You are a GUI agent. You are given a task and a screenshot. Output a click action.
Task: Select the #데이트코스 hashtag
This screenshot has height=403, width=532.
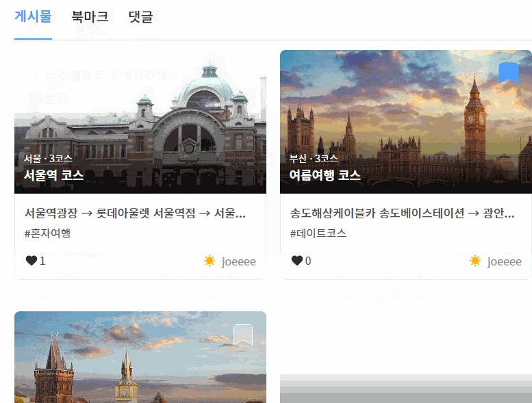point(318,233)
